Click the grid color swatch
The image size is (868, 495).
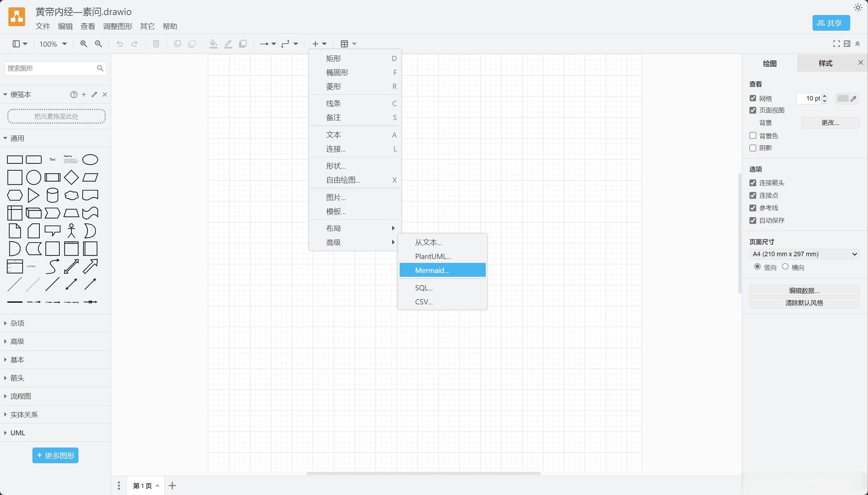click(847, 98)
